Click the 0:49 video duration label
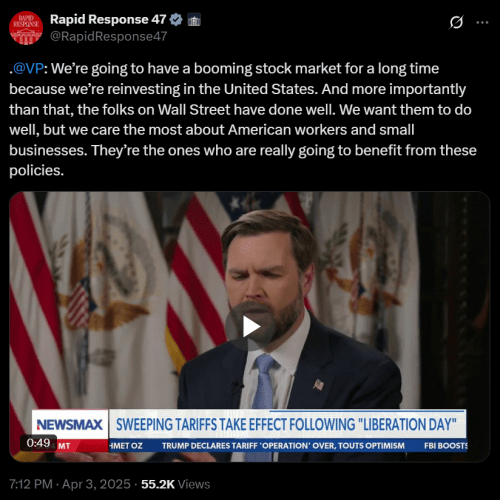This screenshot has height=500, width=500. 38,443
